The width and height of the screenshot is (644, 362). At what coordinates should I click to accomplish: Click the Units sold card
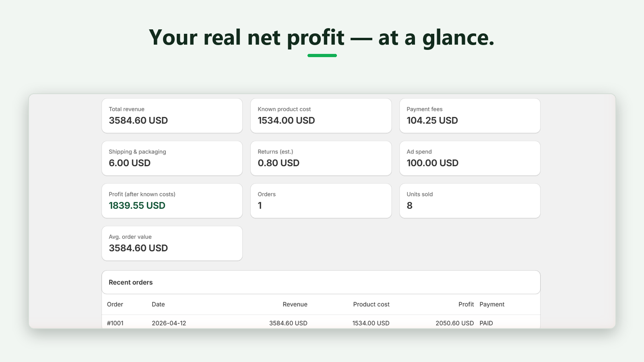coord(470,201)
